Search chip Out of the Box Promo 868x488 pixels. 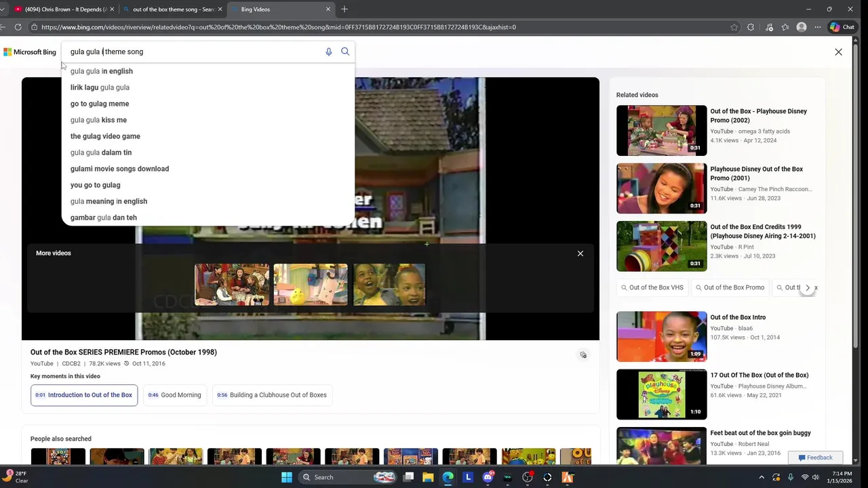coord(730,287)
